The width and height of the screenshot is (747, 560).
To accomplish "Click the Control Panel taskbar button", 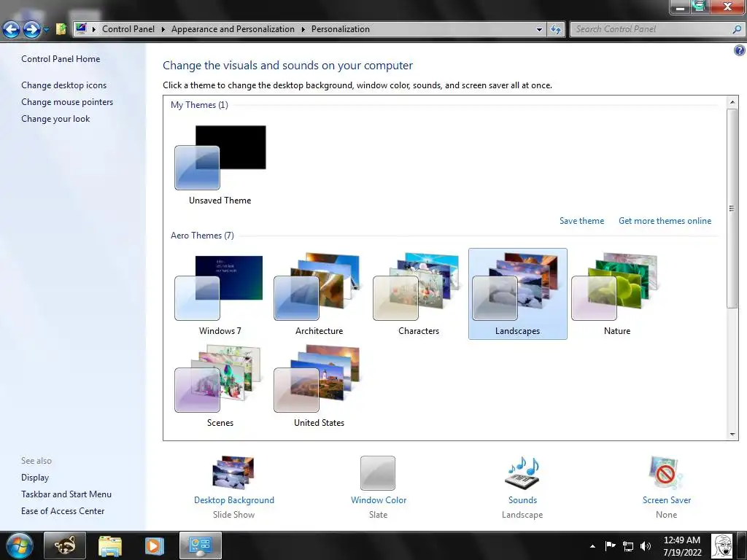I will click(201, 545).
